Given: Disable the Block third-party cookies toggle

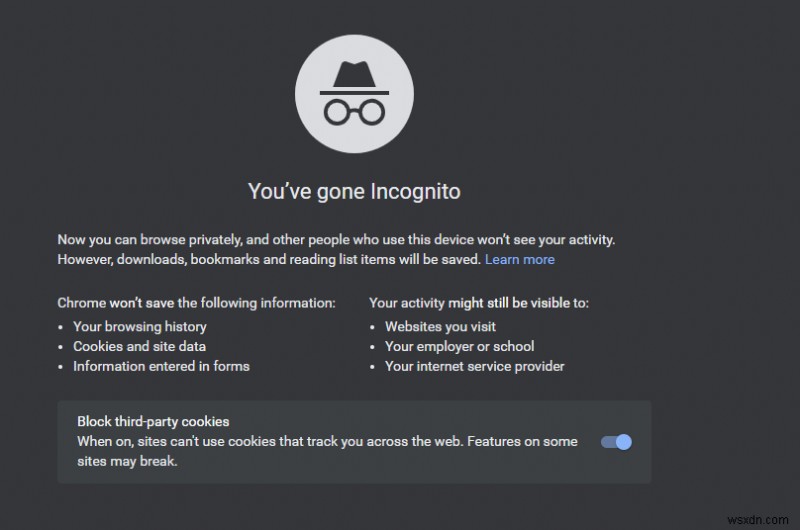Looking at the screenshot, I should [616, 442].
